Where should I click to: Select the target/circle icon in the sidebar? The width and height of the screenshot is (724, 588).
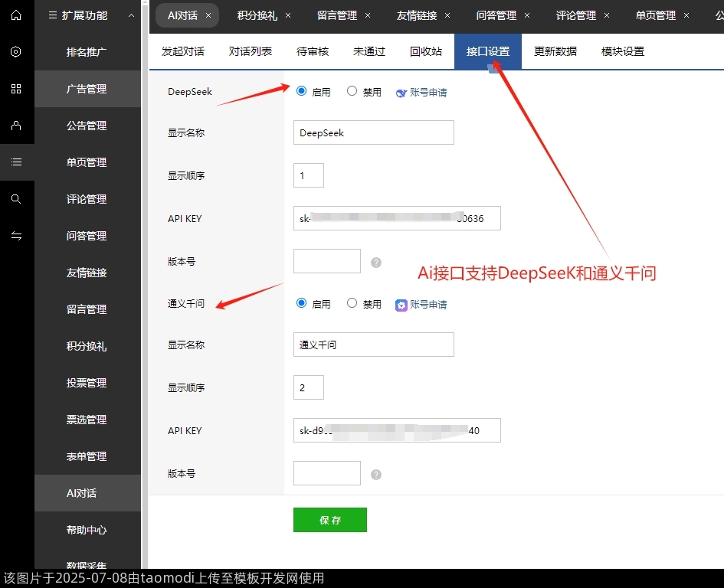coord(17,51)
